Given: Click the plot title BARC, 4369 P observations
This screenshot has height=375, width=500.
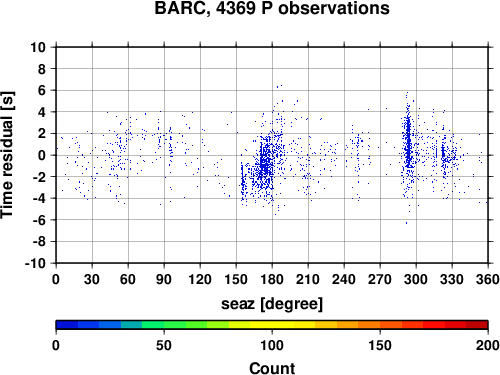Looking at the screenshot, I should (x=272, y=8).
